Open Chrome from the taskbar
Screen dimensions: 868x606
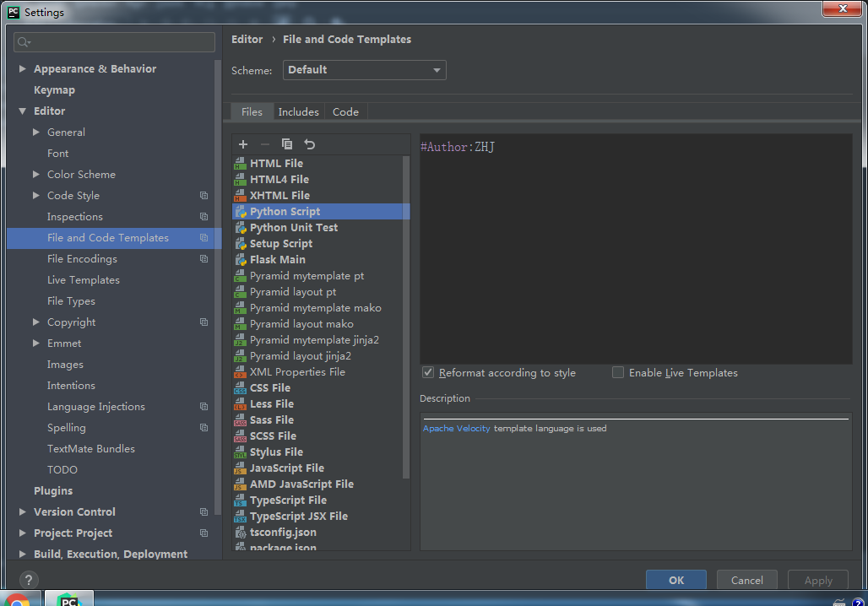18,600
